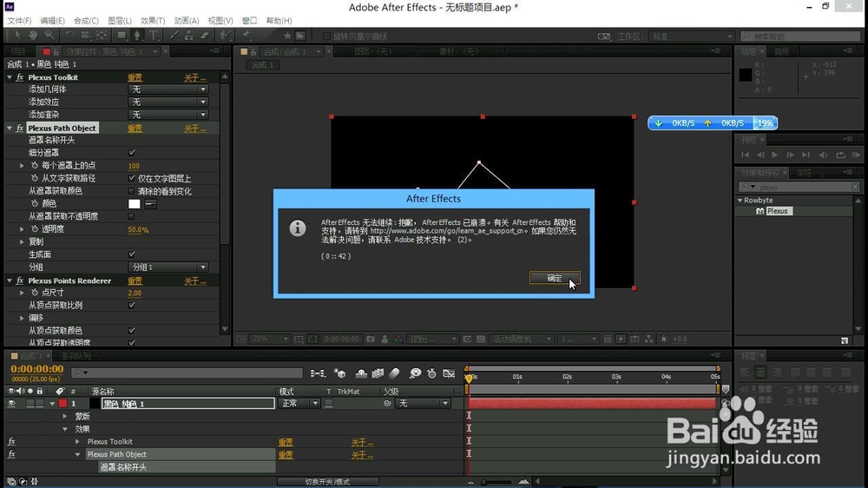The width and height of the screenshot is (868, 488).
Task: Select the Hand tool
Action: 34,36
